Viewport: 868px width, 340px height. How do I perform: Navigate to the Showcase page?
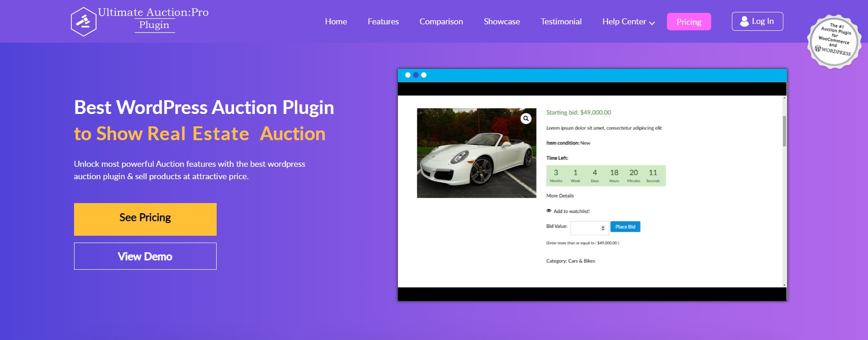point(501,22)
